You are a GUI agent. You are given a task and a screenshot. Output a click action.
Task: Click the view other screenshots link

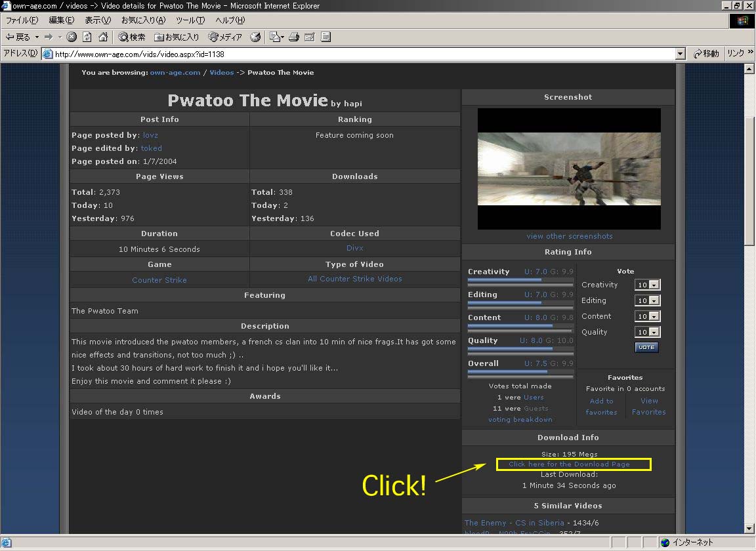570,236
